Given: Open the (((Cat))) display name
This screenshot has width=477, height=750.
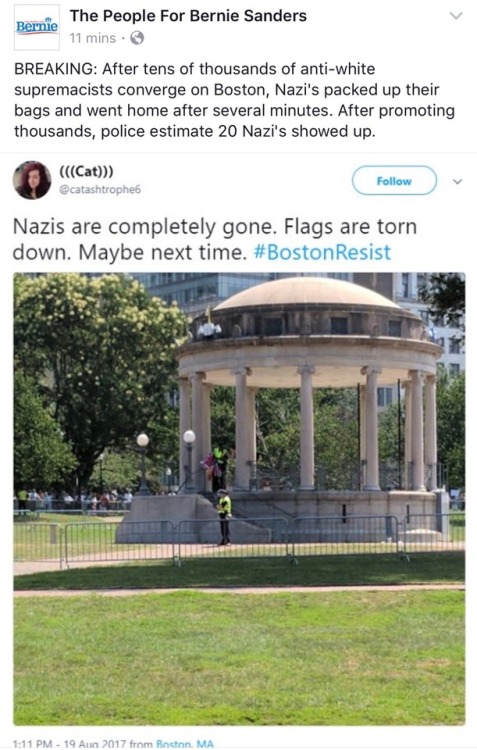Looking at the screenshot, I should tap(86, 171).
